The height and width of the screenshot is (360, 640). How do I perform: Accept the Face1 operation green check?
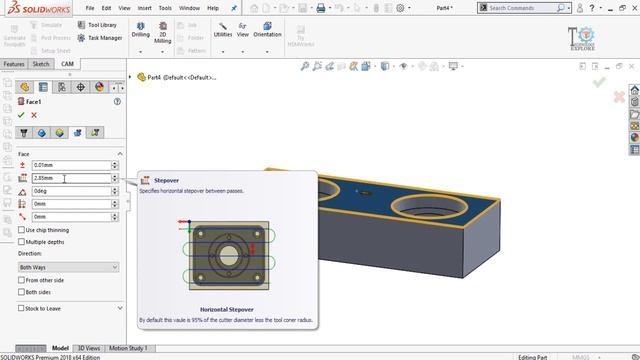tap(21, 115)
